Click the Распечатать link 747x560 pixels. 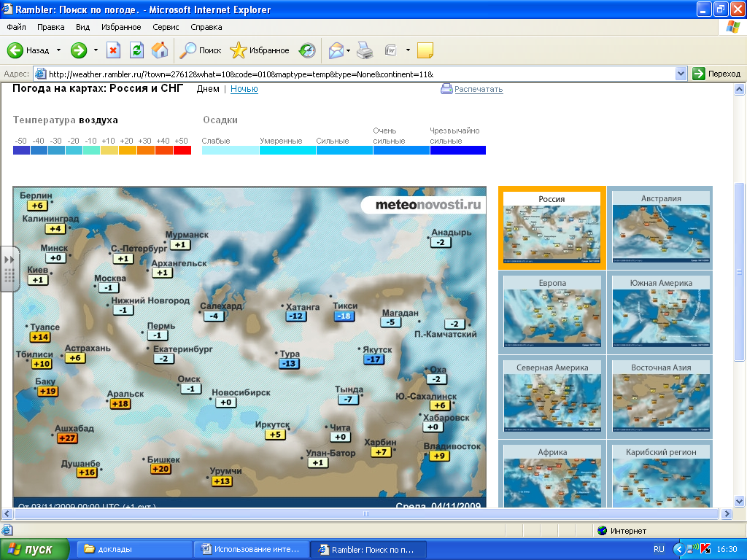coord(479,89)
